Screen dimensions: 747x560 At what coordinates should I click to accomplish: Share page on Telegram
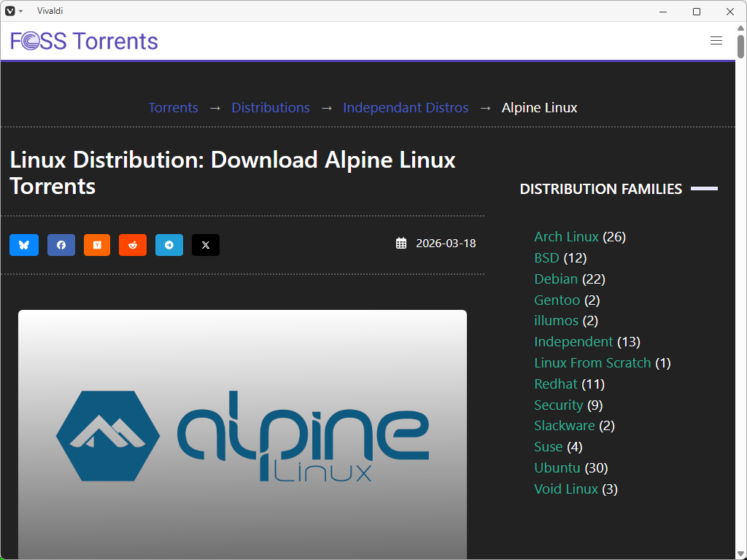169,245
